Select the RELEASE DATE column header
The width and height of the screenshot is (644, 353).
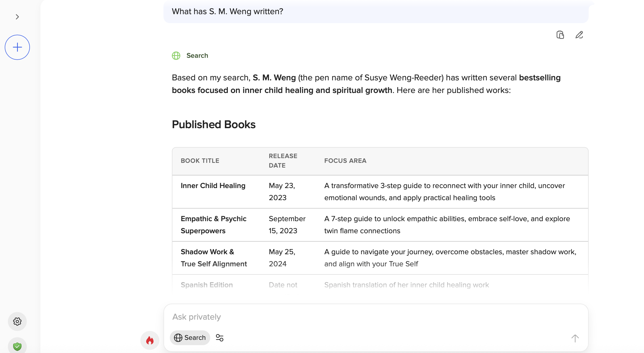tap(283, 161)
